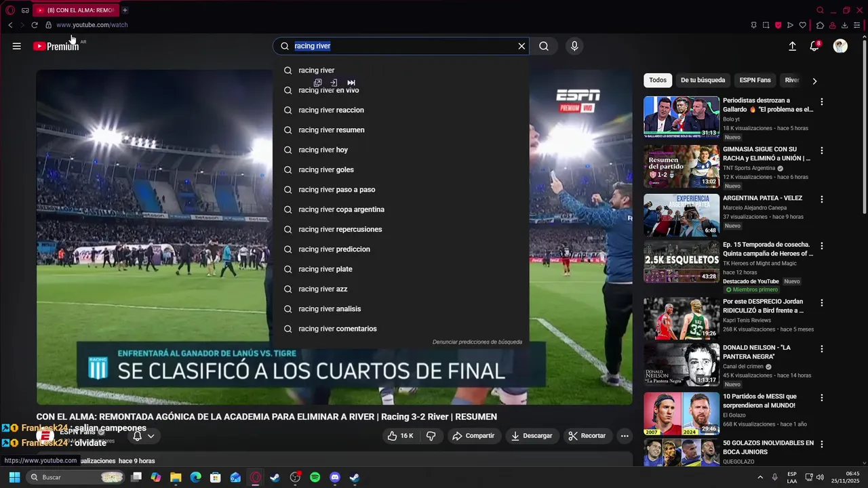View site security lock info

48,25
